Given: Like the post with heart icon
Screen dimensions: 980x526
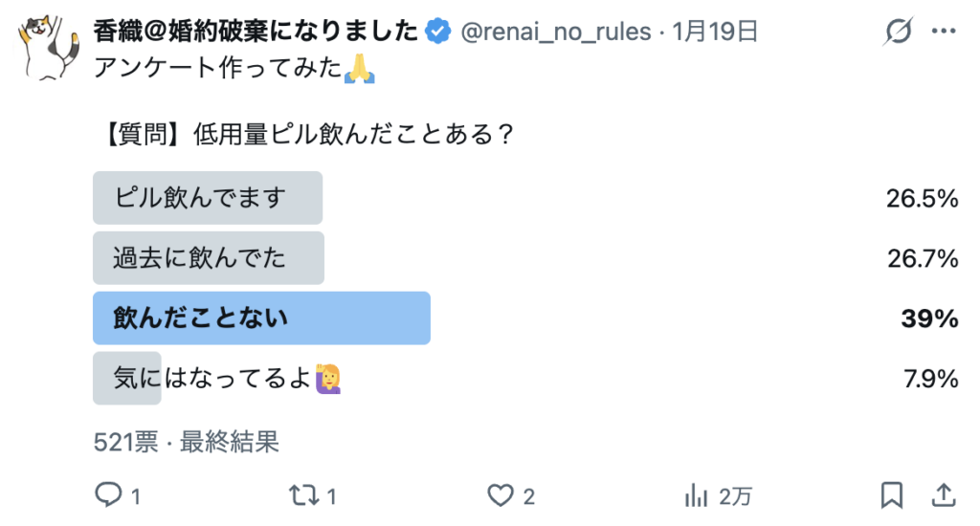Looking at the screenshot, I should tap(501, 494).
